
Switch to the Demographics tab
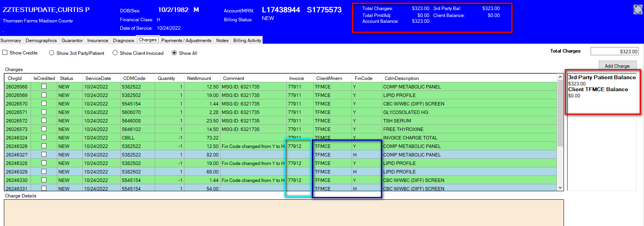coord(41,40)
